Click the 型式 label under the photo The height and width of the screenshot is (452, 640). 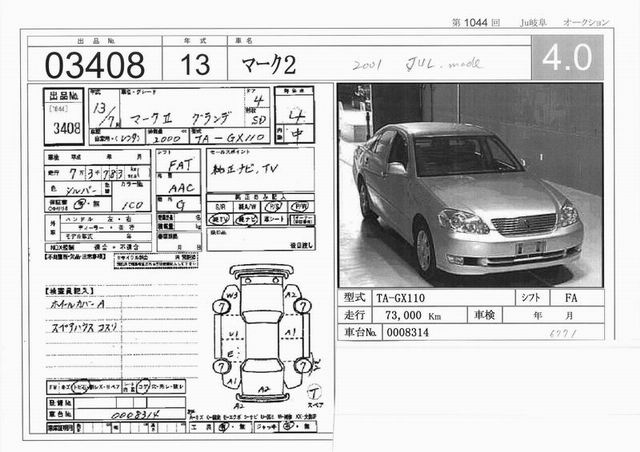354,298
